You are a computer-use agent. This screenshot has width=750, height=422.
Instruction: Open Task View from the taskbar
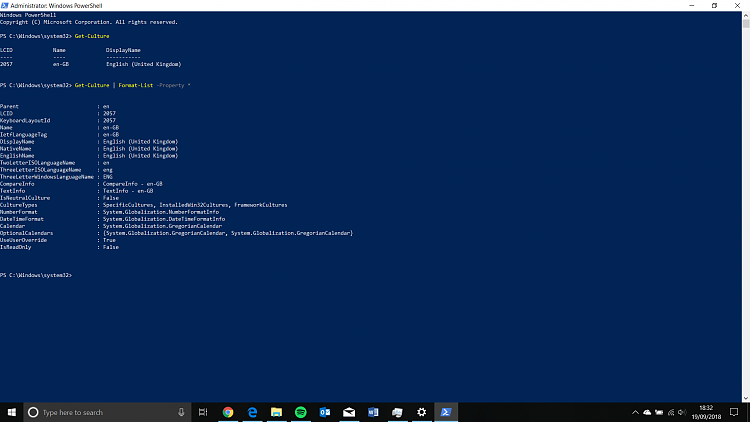(203, 412)
